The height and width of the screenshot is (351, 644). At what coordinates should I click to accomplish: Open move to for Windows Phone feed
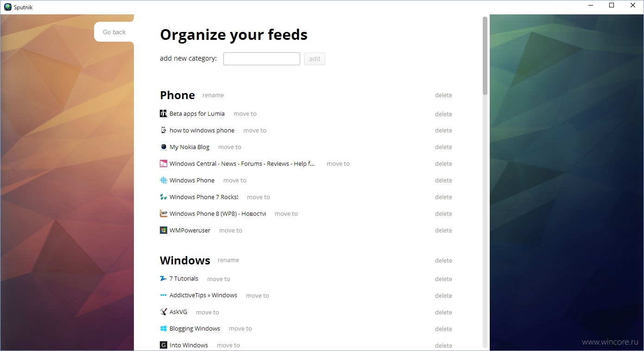(235, 181)
